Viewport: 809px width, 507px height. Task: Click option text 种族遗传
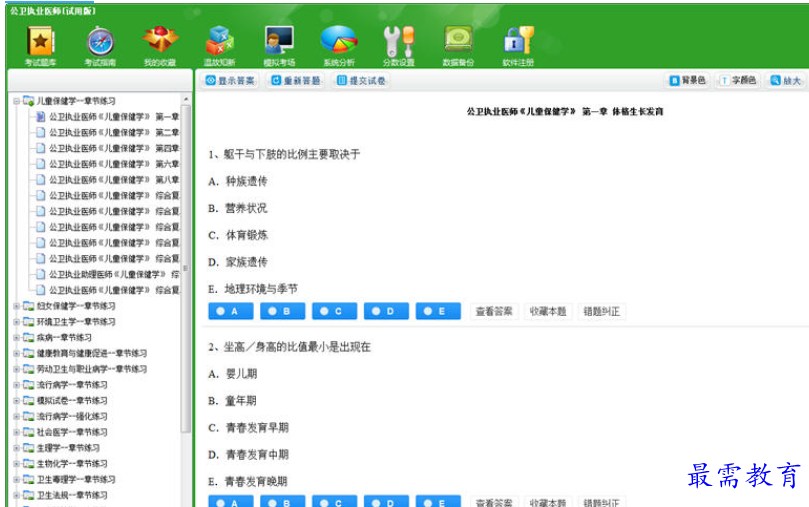click(247, 181)
